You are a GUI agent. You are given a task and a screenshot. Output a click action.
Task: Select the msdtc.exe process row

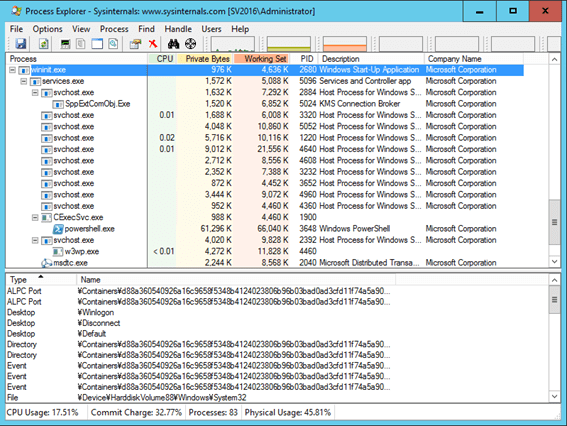click(x=265, y=263)
